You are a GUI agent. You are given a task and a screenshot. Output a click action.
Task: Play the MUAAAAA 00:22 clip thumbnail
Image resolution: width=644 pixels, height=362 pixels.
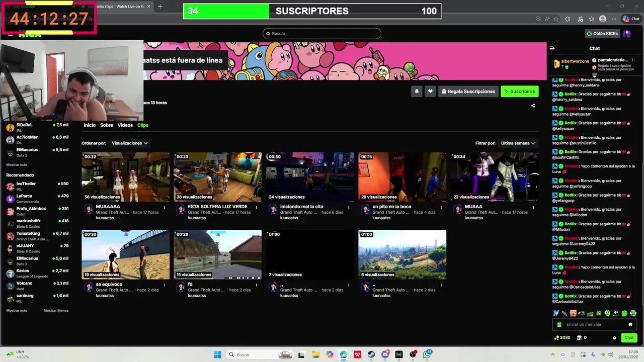(x=125, y=177)
